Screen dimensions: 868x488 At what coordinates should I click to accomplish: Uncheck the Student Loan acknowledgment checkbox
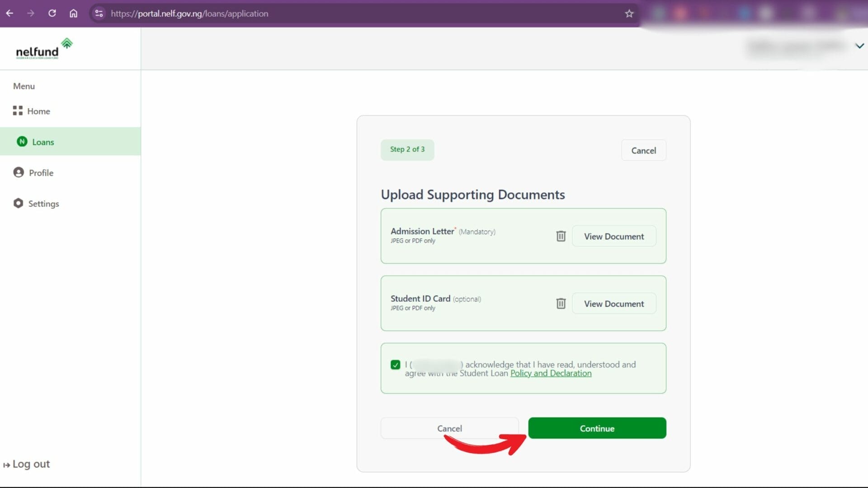[396, 365]
